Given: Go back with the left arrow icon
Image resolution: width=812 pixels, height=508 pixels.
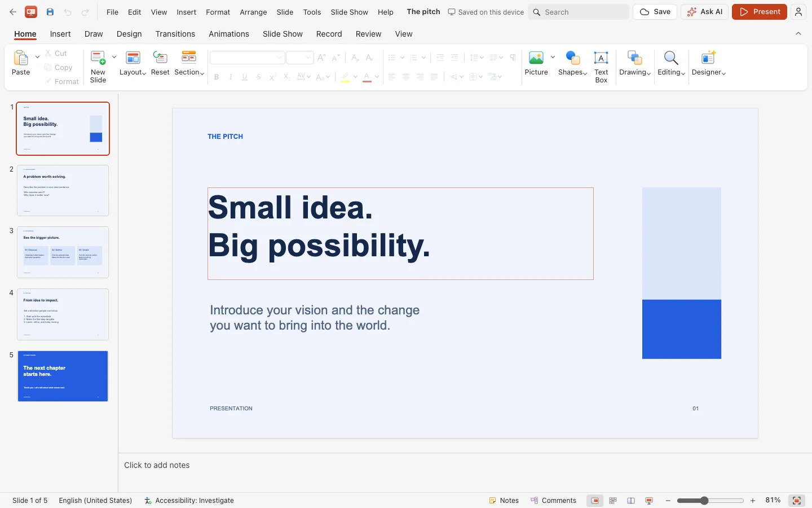Looking at the screenshot, I should (13, 12).
